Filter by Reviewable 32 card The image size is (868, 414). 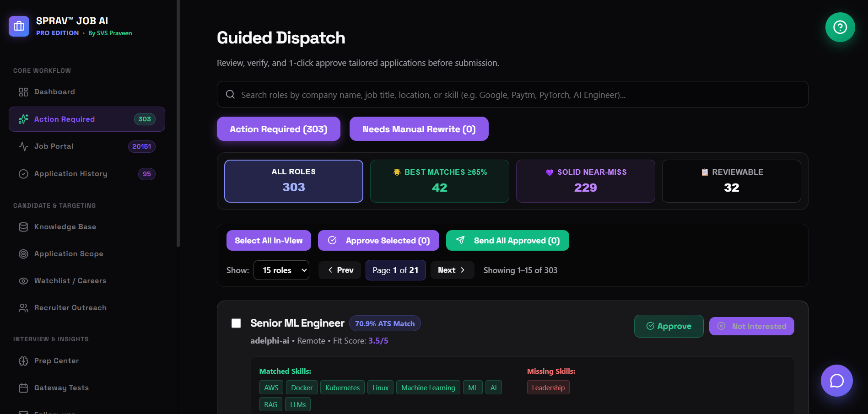pyautogui.click(x=732, y=181)
